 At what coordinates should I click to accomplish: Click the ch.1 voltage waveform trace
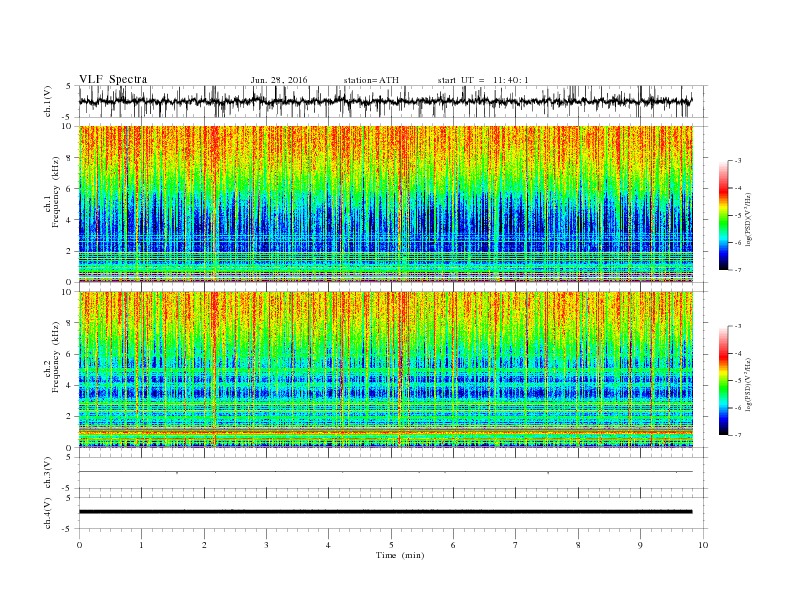(x=386, y=101)
